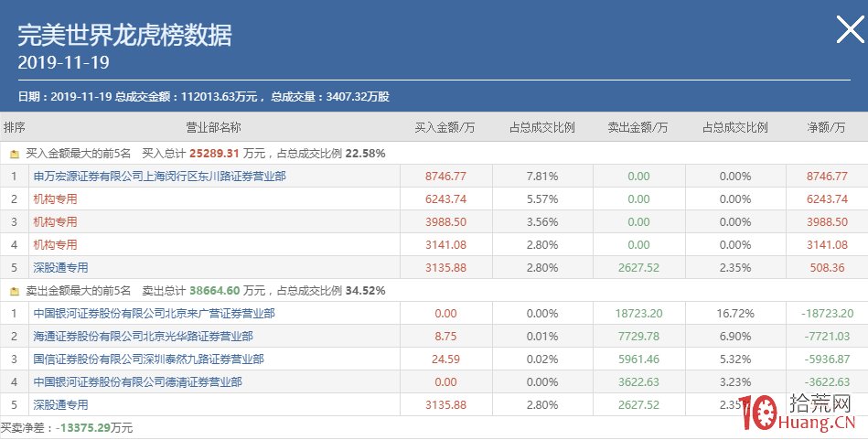The width and height of the screenshot is (868, 440).
Task: Click the first 占总成交比例 header after 买入金额
Action: pyautogui.click(x=542, y=127)
